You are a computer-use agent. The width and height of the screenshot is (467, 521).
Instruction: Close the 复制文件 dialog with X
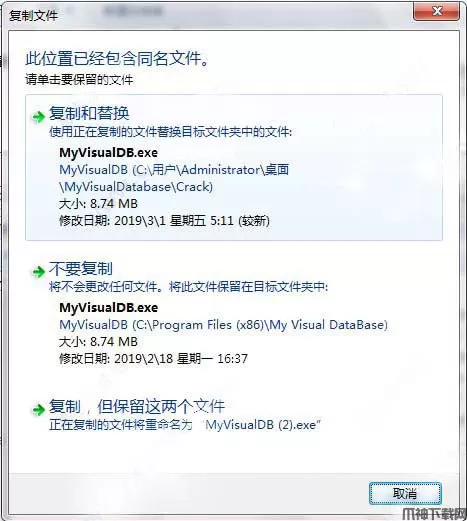(437, 11)
